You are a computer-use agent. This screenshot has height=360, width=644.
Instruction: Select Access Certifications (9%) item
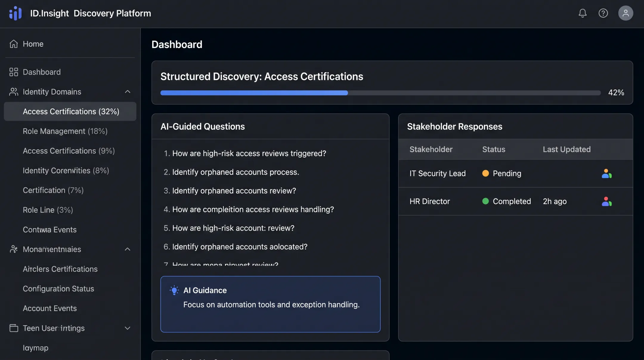click(x=69, y=151)
